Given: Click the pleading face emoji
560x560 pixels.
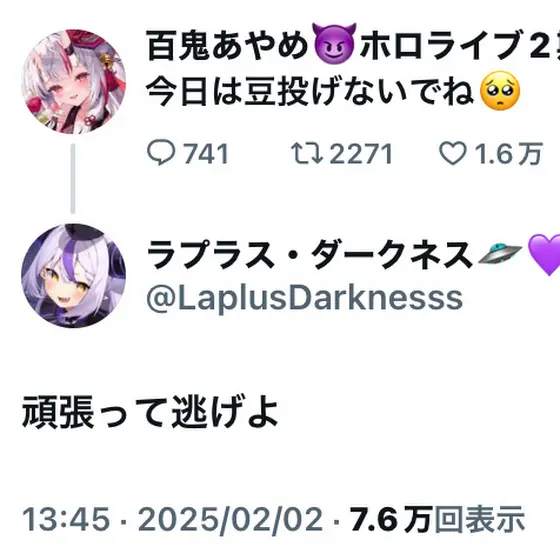Looking at the screenshot, I should 500,90.
